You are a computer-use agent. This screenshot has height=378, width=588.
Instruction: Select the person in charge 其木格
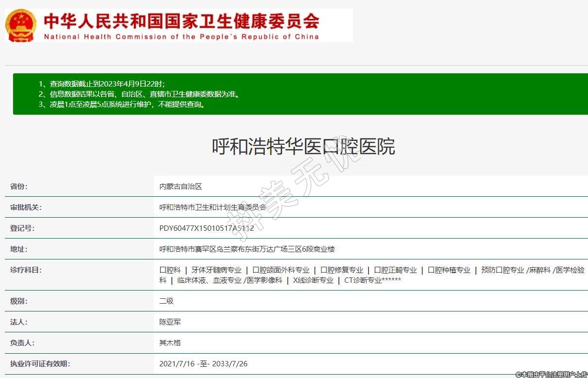[170, 343]
